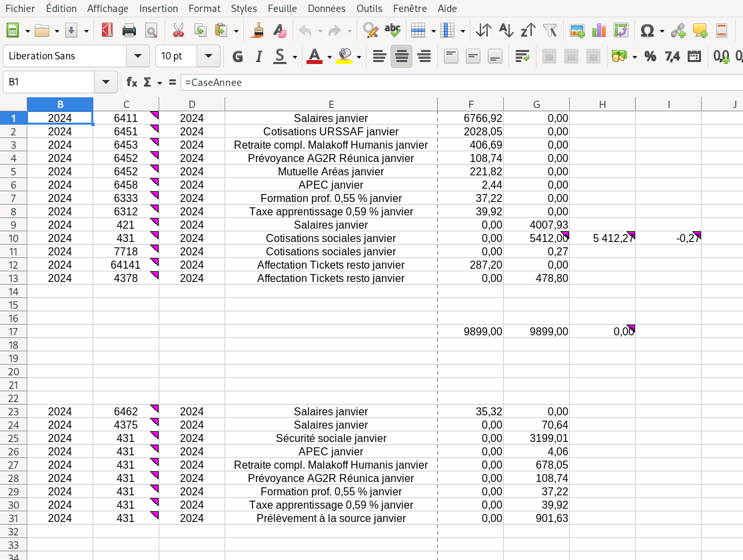Toggle Center Horizontally alignment
This screenshot has height=560, width=743.
point(401,57)
